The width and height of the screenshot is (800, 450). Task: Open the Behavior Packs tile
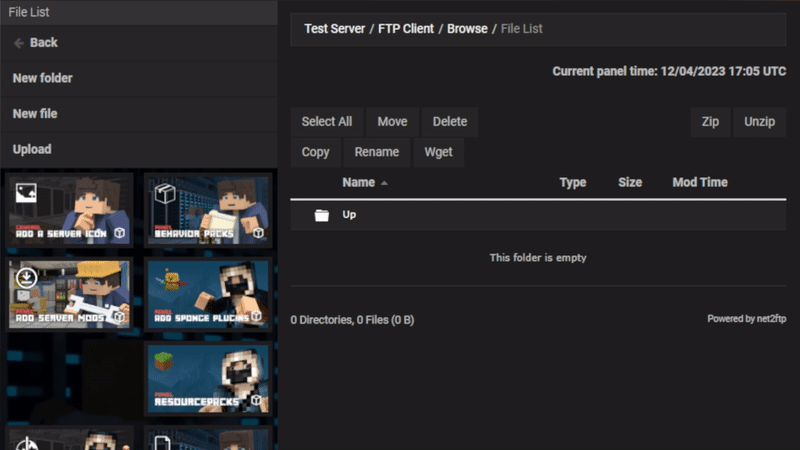tap(207, 209)
